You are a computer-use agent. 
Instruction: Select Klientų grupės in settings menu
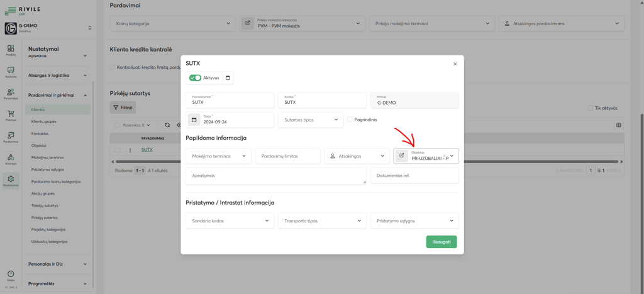click(x=44, y=122)
